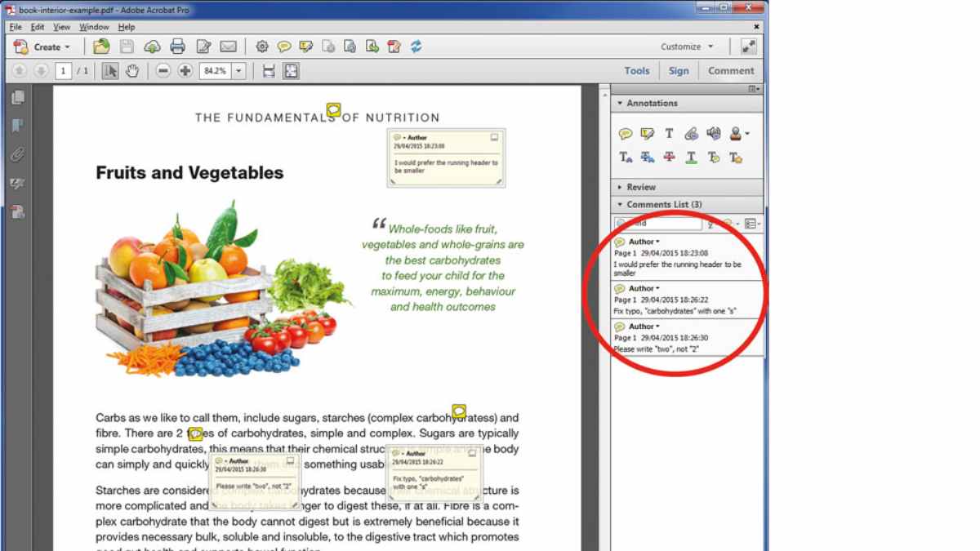The height and width of the screenshot is (551, 980).
Task: Click the page number input field
Action: [x=64, y=71]
